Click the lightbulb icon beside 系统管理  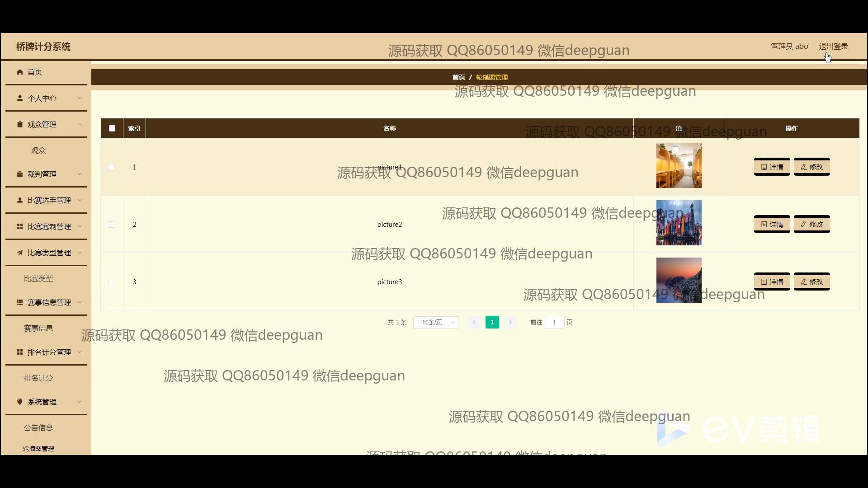click(x=20, y=402)
